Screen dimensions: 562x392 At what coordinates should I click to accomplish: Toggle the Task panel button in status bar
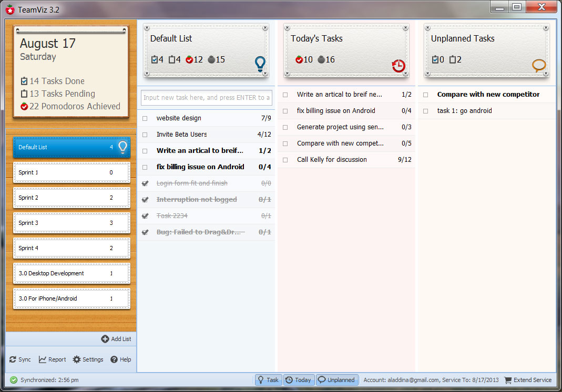coord(268,380)
